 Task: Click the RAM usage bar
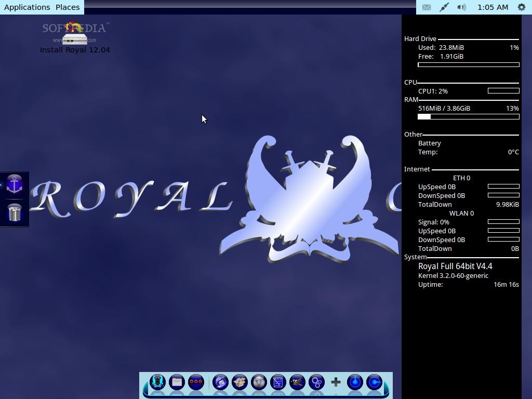pos(469,117)
